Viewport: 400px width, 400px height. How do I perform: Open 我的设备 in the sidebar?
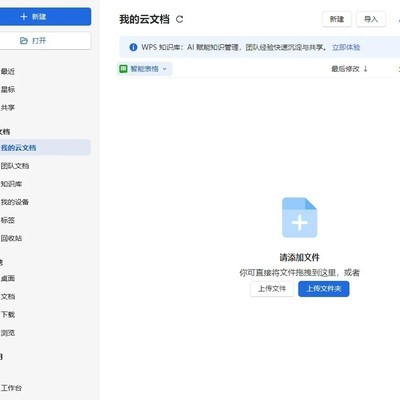point(15,202)
